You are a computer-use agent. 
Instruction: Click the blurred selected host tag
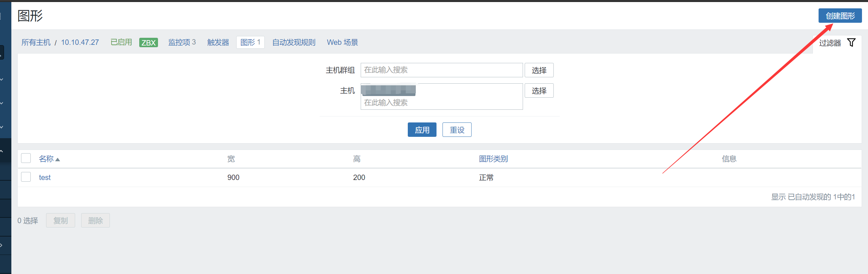388,90
